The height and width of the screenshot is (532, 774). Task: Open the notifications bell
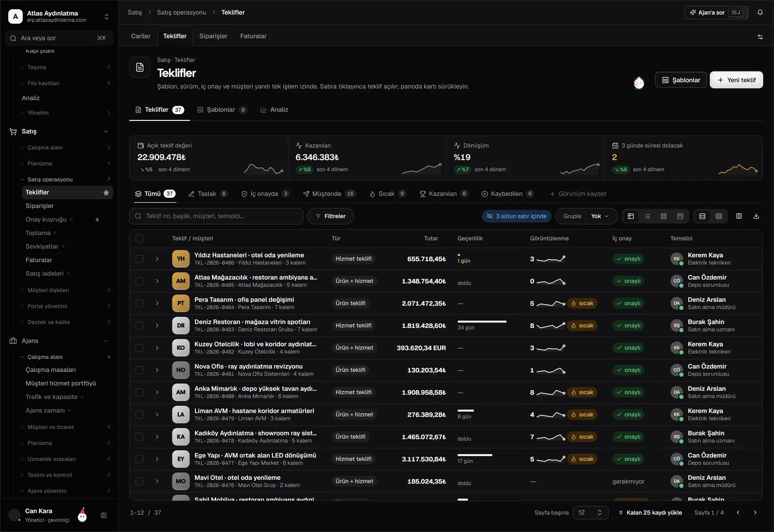pyautogui.click(x=760, y=13)
